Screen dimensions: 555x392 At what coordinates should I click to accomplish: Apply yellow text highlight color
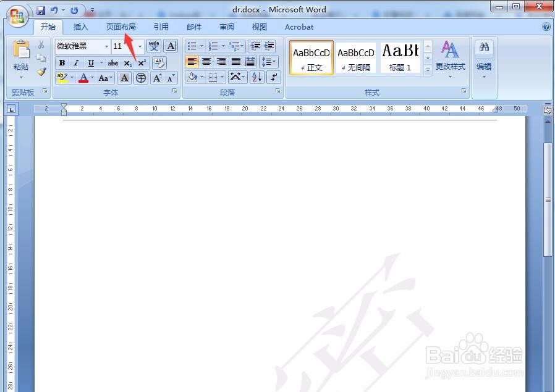[62, 77]
